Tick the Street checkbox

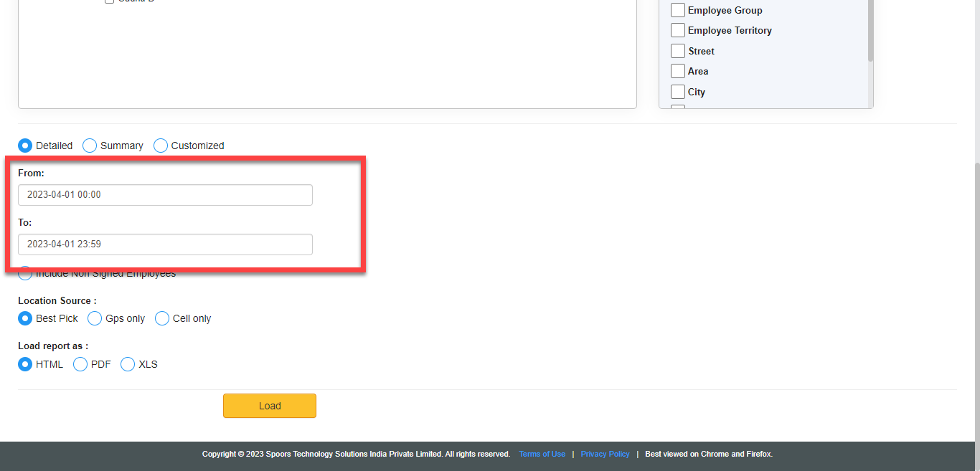677,51
